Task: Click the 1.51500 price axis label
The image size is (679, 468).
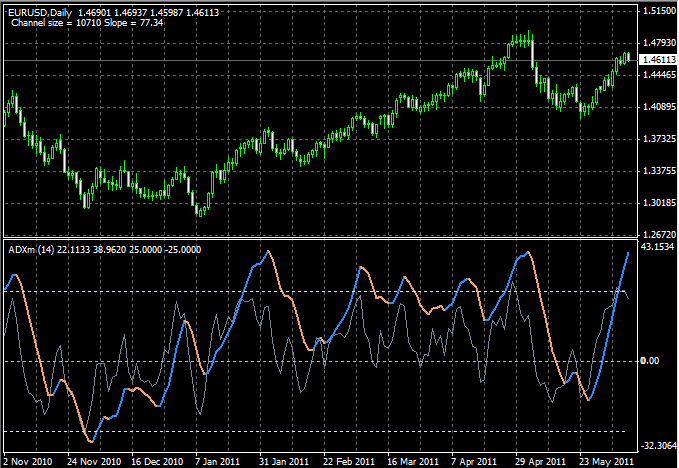Action: click(x=660, y=11)
